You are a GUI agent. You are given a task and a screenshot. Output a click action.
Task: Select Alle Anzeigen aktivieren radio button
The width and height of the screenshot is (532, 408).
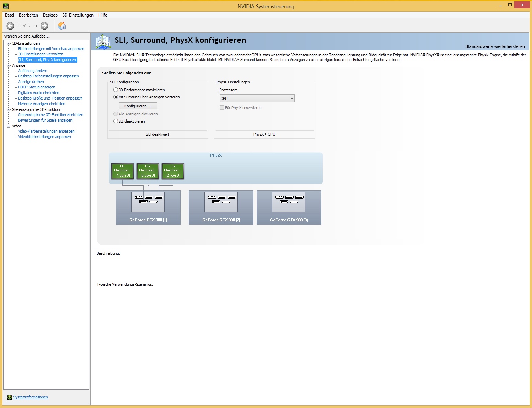pyautogui.click(x=116, y=114)
